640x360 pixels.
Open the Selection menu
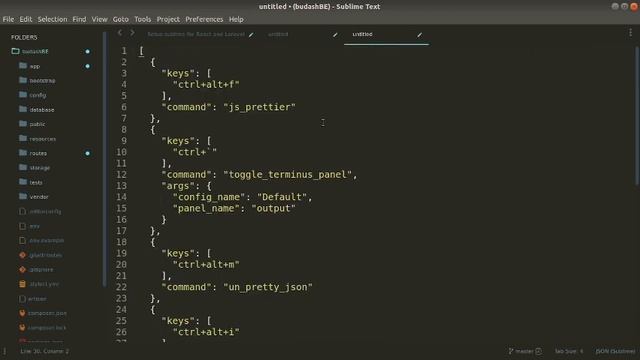[x=52, y=19]
